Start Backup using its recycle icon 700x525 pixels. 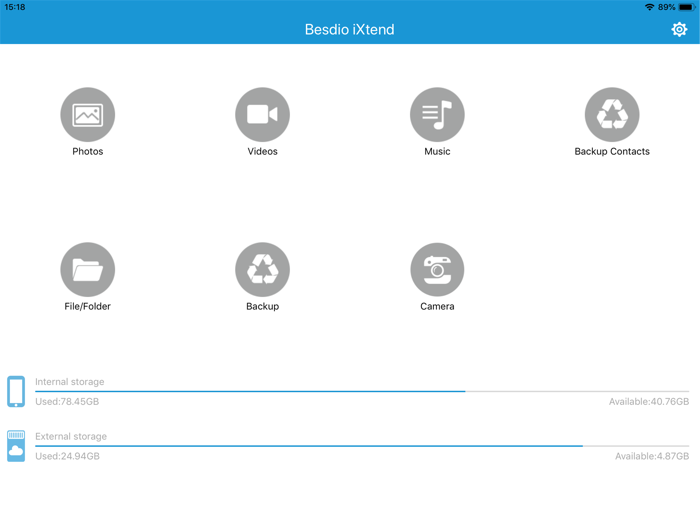click(x=262, y=270)
